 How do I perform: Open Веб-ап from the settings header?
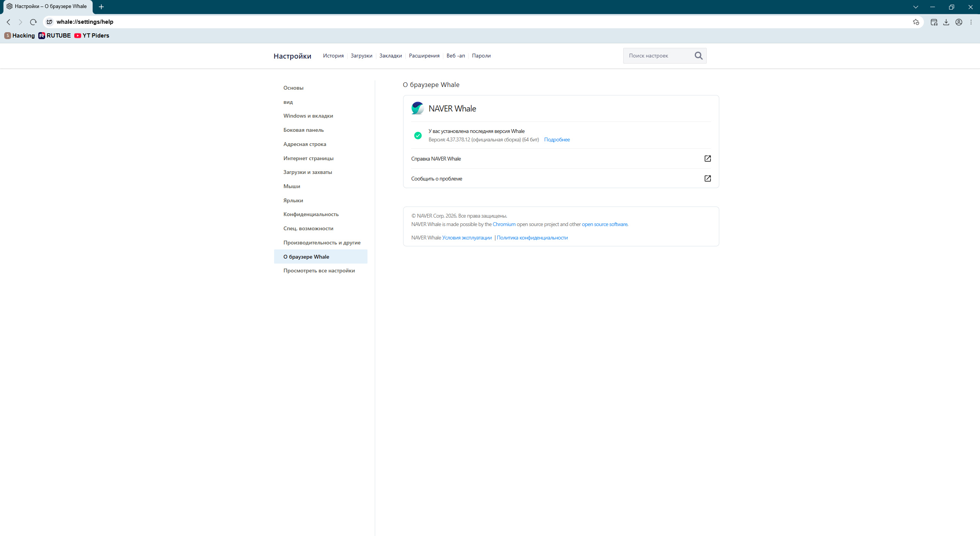click(456, 56)
